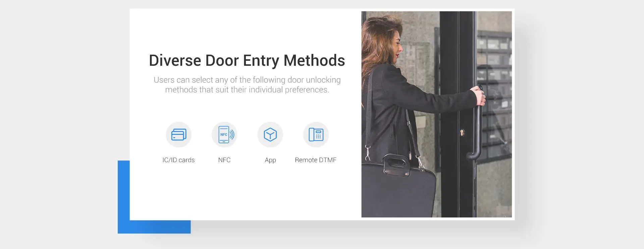The height and width of the screenshot is (249, 644).
Task: Click the IC/ID cards icon
Action: [178, 135]
